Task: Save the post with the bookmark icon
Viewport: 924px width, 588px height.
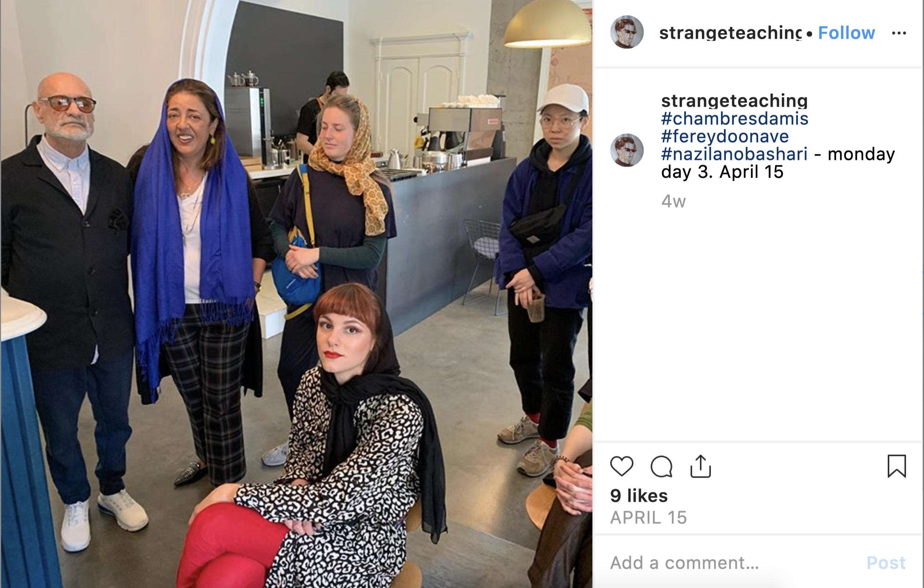Action: 897,466
